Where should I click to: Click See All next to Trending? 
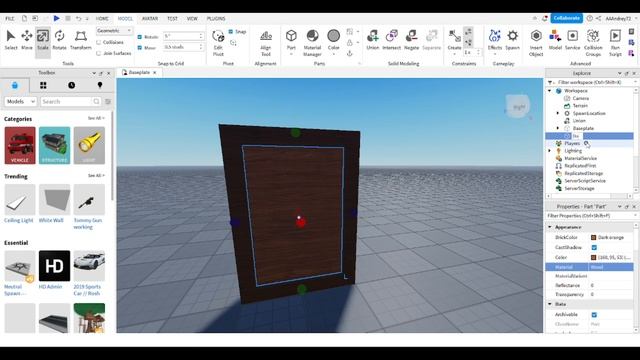tap(96, 176)
